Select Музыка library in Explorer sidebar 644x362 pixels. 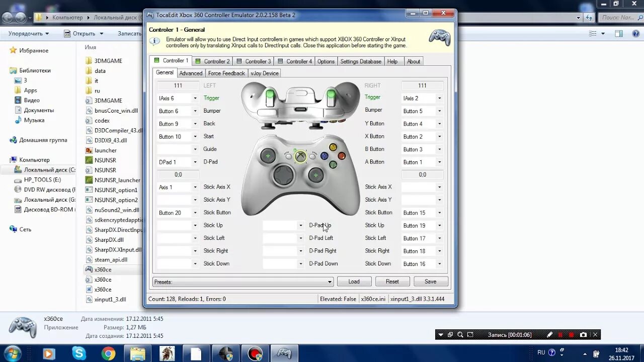(34, 120)
